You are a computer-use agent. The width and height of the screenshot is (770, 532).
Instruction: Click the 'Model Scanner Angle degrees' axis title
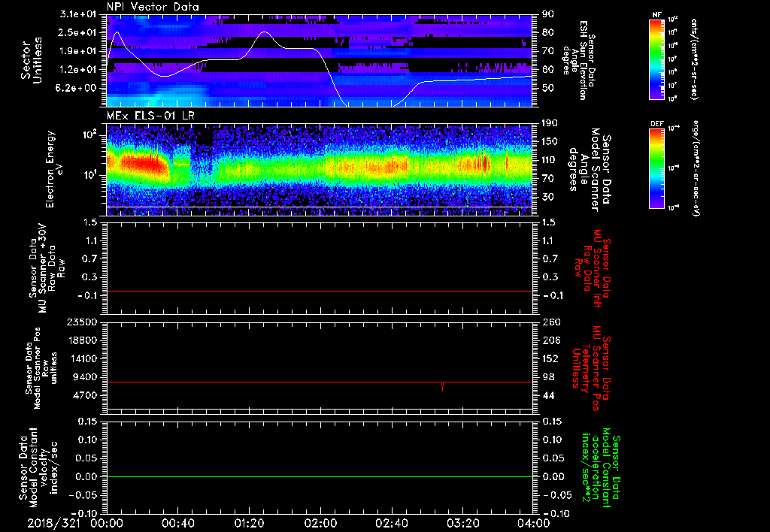point(590,170)
